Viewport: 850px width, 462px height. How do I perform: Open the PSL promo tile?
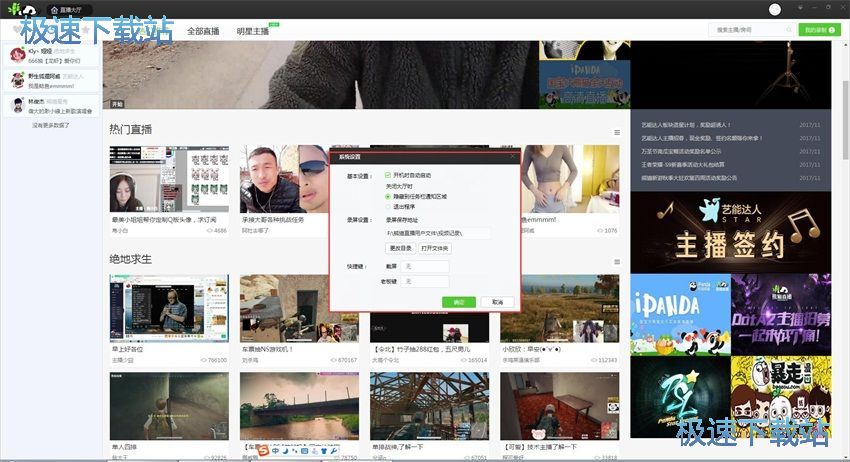(680, 397)
